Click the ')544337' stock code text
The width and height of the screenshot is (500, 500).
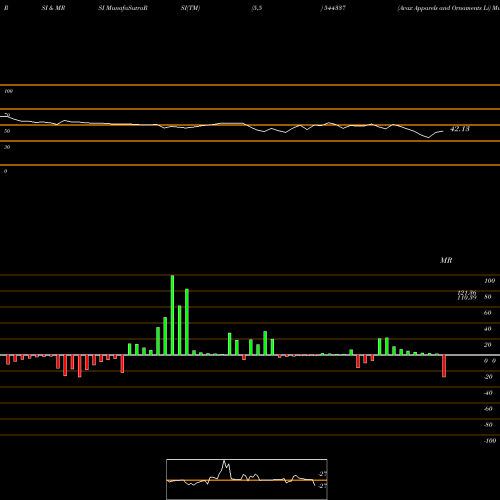pos(333,8)
